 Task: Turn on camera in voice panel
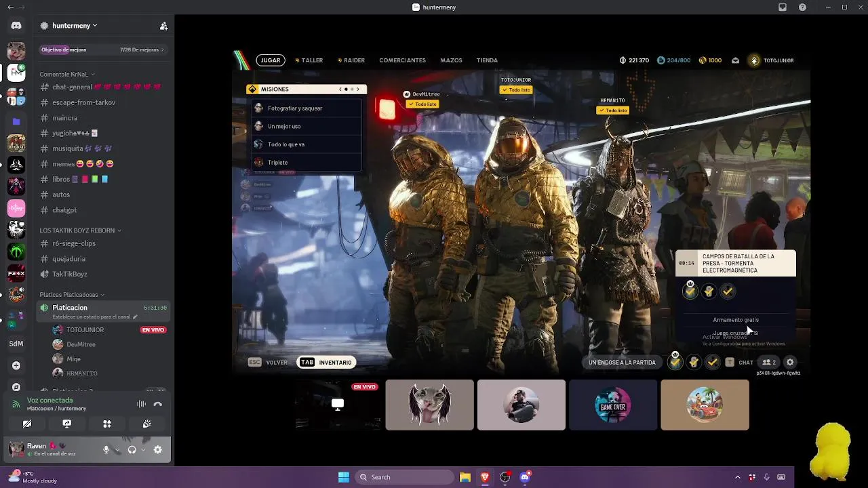point(27,424)
